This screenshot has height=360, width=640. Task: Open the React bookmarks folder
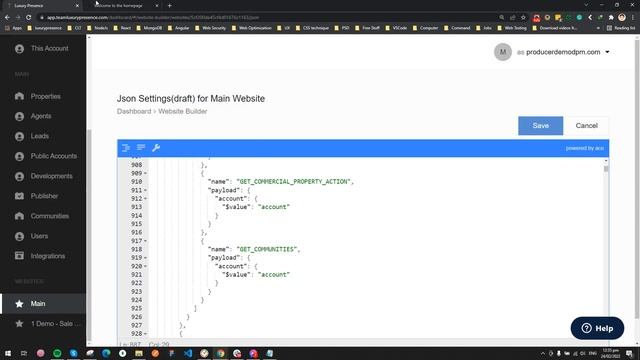point(122,28)
